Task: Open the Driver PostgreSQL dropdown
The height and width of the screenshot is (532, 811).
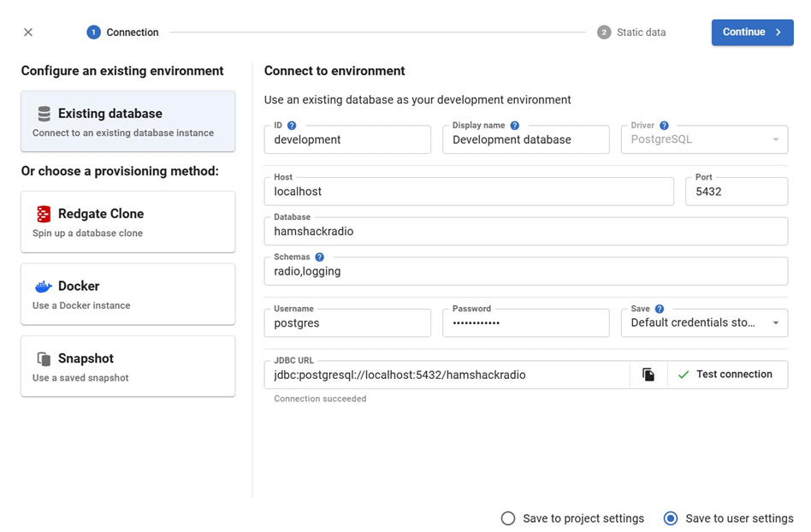Action: [x=703, y=139]
